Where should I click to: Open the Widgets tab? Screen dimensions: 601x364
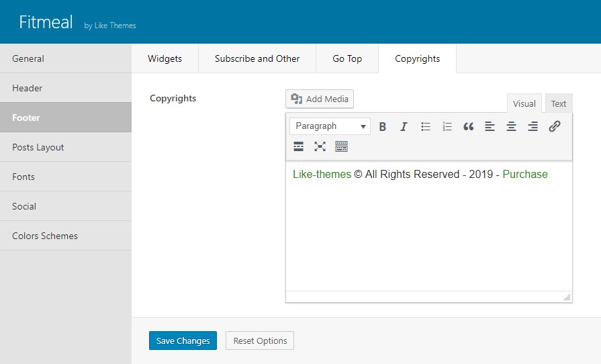click(165, 58)
